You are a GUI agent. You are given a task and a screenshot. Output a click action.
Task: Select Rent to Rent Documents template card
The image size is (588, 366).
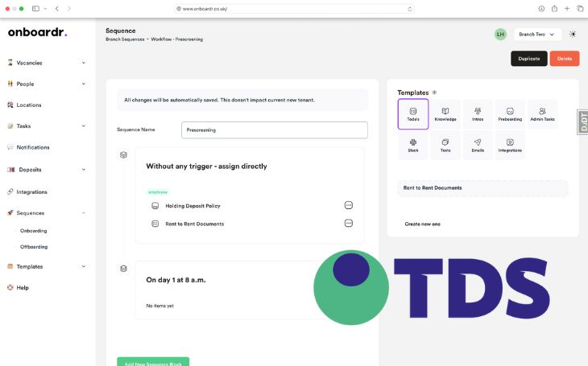coord(482,188)
